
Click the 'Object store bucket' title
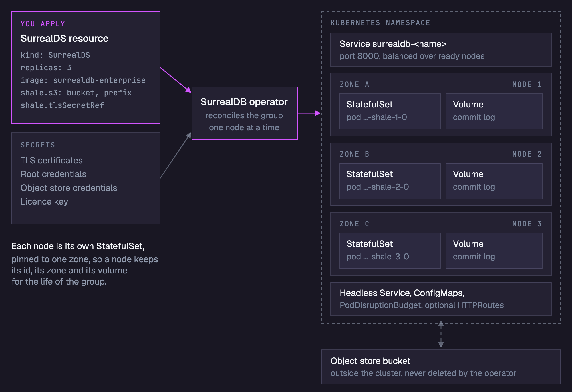[x=370, y=361]
